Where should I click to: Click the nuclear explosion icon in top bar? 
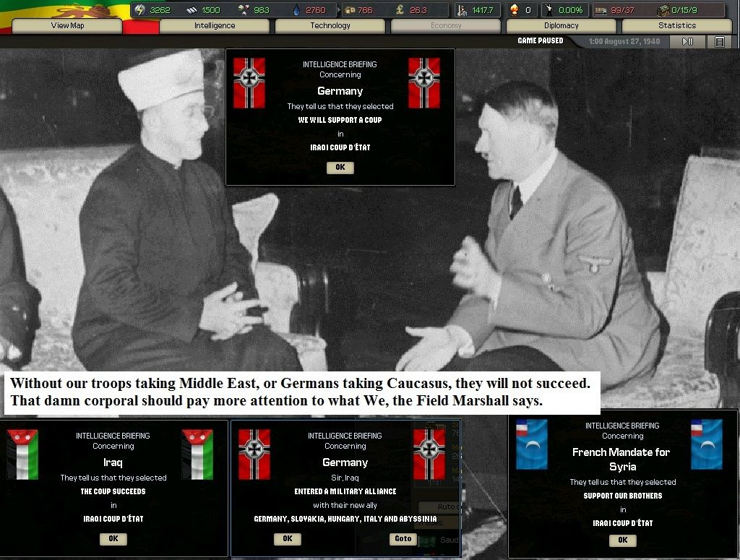tap(514, 10)
